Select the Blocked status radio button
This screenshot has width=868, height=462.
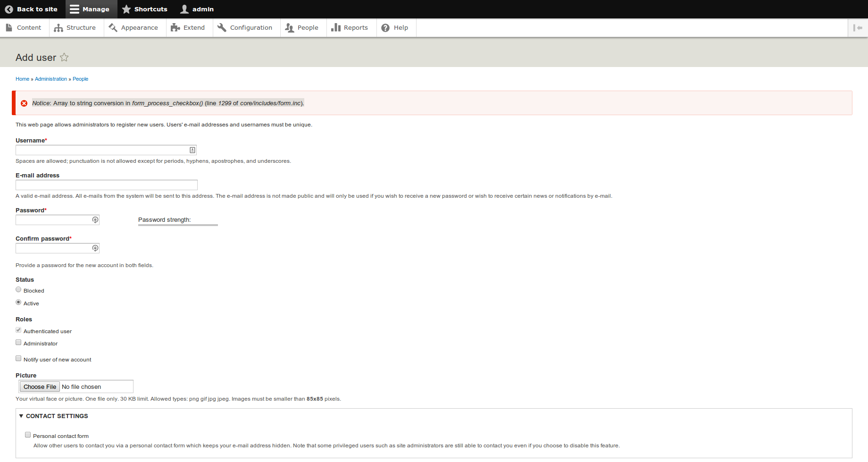tap(18, 290)
